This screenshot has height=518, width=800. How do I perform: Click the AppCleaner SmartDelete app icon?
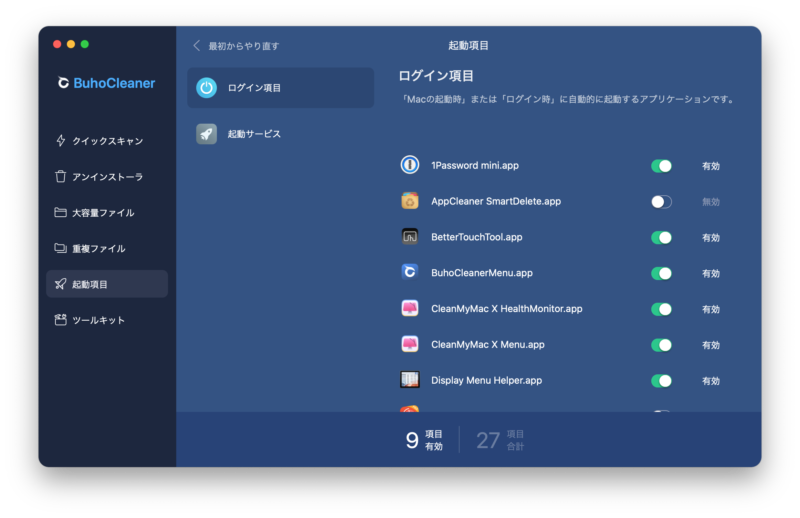tap(410, 201)
